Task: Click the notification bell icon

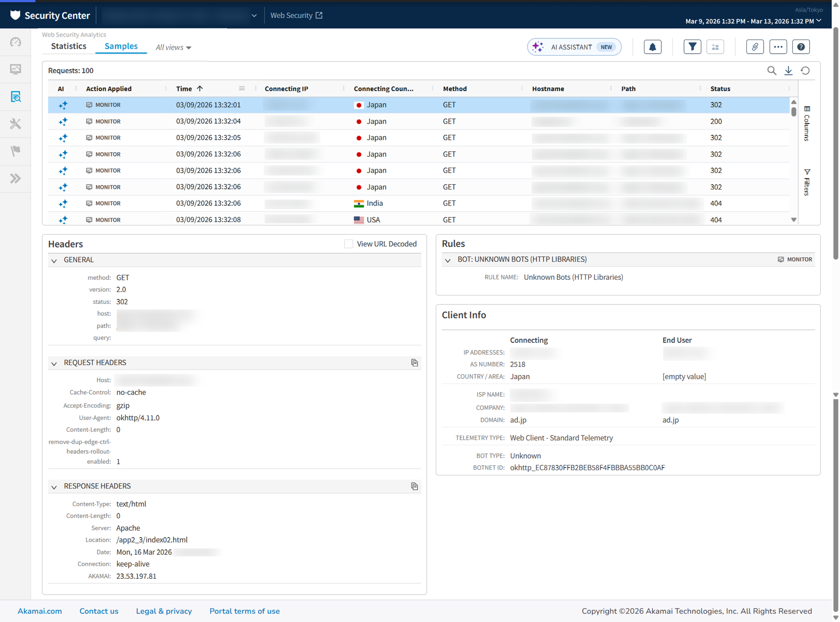Action: (652, 47)
